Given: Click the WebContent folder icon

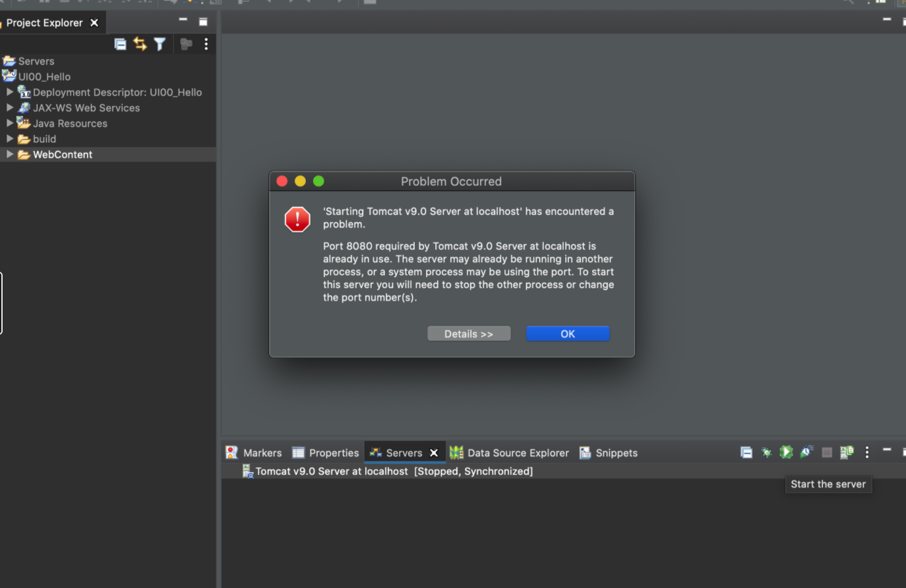Looking at the screenshot, I should 24,154.
